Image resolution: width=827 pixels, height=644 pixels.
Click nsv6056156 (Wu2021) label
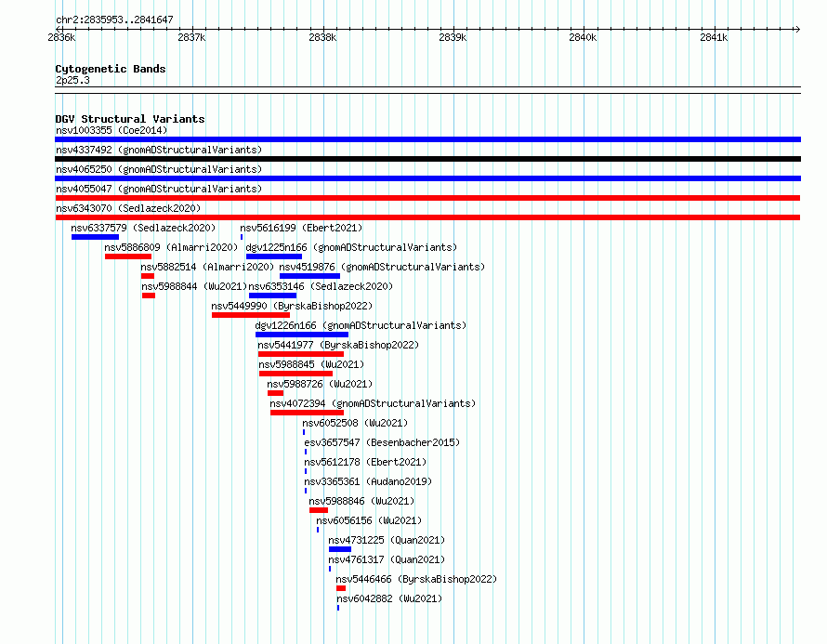click(x=369, y=520)
